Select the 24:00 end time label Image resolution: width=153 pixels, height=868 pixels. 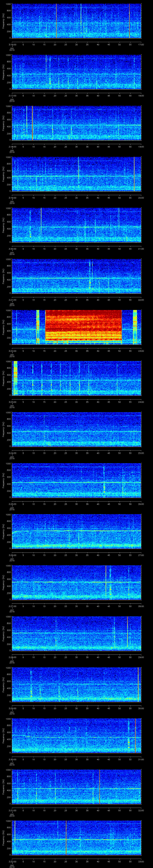pos(141,402)
